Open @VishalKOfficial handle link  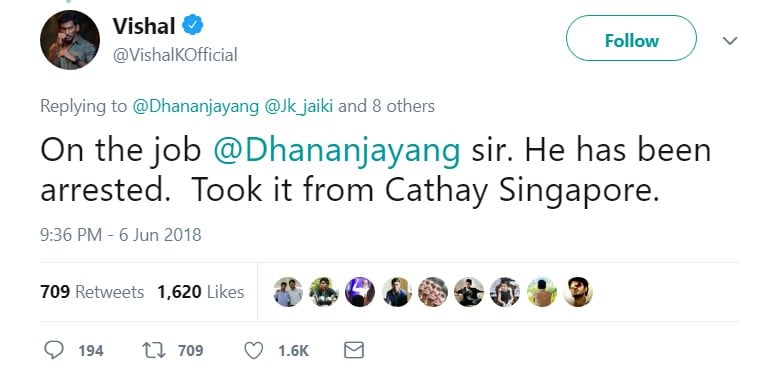point(175,55)
